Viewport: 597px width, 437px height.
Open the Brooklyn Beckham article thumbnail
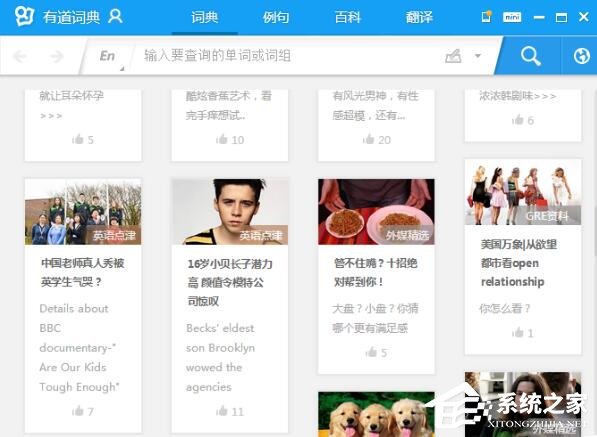[x=230, y=212]
